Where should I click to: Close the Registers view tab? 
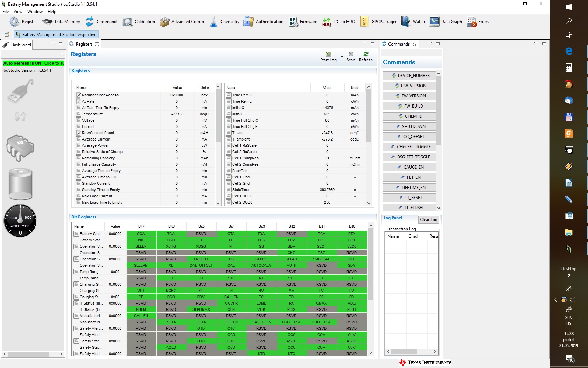click(97, 44)
